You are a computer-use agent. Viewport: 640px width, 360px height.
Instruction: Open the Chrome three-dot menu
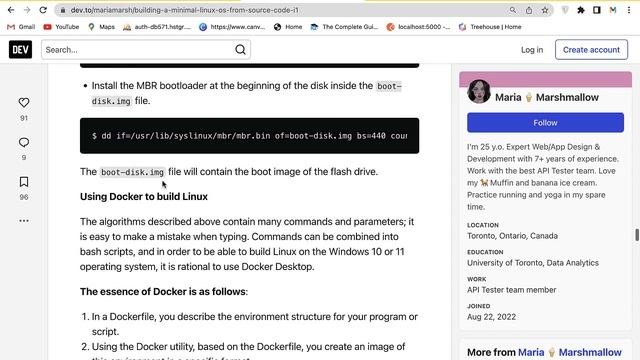coord(629,10)
